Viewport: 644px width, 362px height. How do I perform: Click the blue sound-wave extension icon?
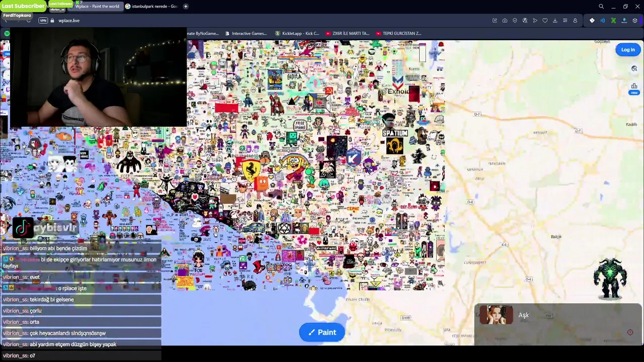[603, 21]
